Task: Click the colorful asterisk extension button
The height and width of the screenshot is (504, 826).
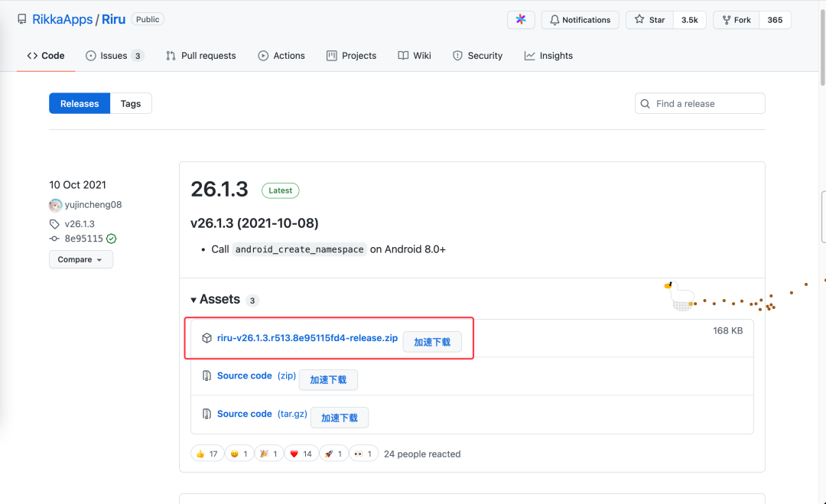Action: click(x=521, y=20)
